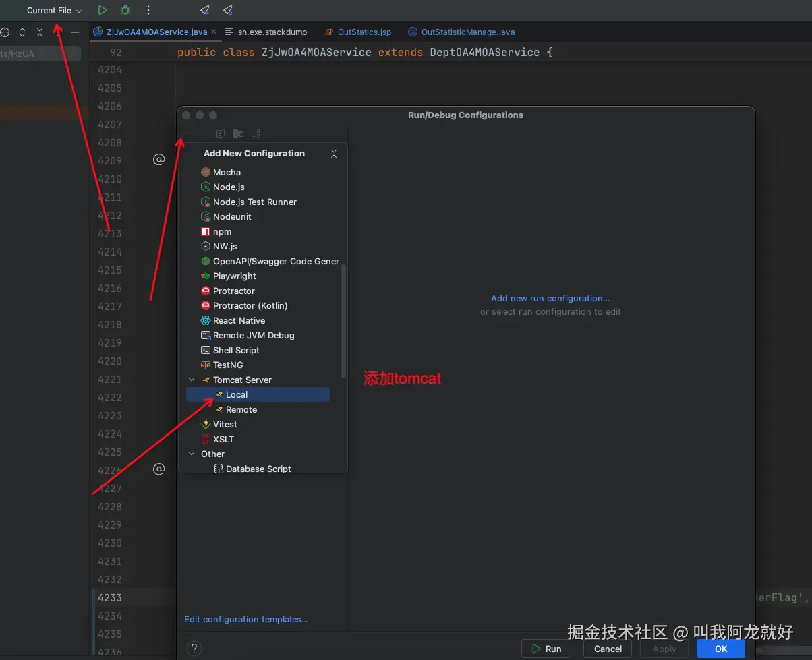Click the first rocket icon in the top toolbar
812x660 pixels.
pyautogui.click(x=205, y=10)
